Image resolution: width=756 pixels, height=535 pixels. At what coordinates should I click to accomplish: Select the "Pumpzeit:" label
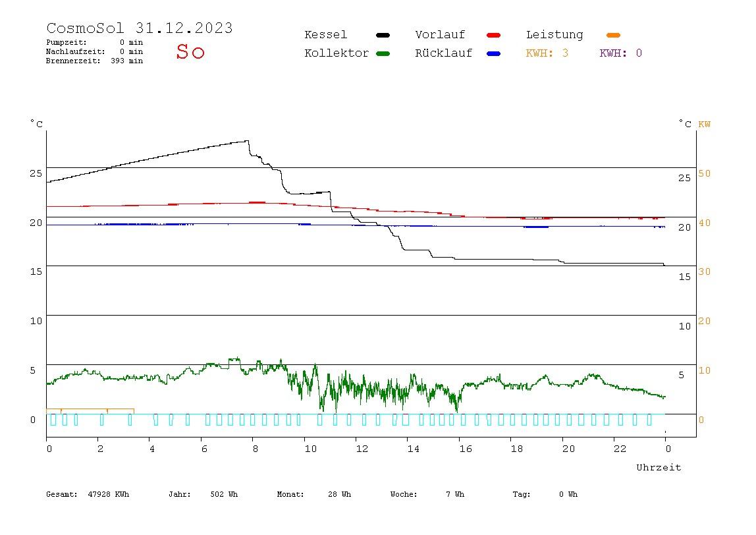click(67, 42)
